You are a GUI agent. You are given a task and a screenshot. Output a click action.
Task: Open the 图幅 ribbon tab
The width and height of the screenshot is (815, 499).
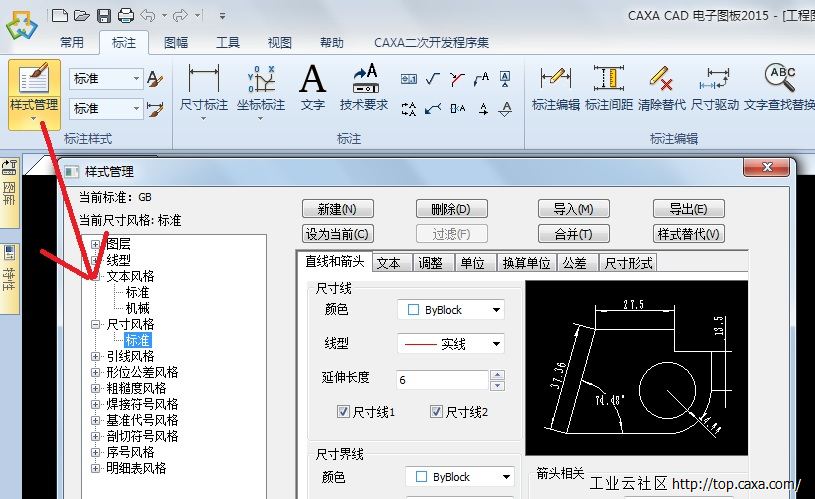(x=176, y=43)
